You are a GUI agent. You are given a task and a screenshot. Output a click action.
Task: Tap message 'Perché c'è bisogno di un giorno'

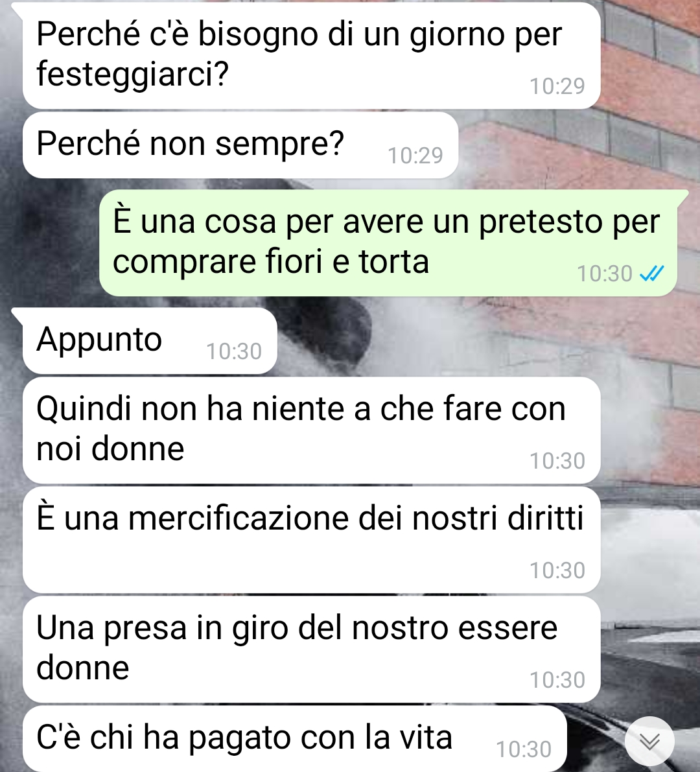click(x=312, y=55)
